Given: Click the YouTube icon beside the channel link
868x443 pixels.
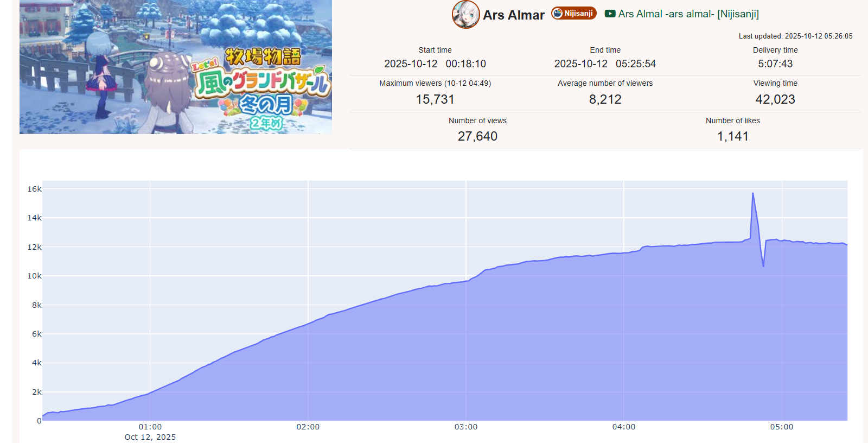Looking at the screenshot, I should [610, 14].
